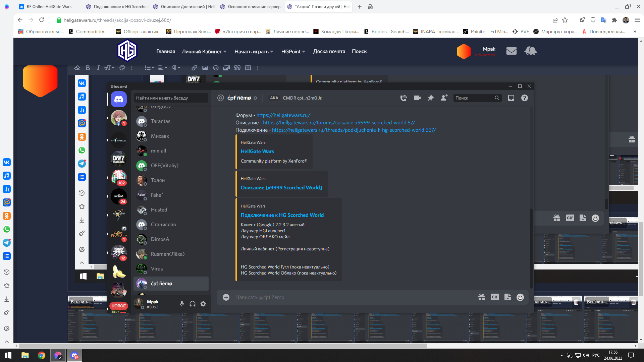Viewport: 644px width, 362px height.
Task: Open Google Translate extension icon
Action: coord(604,20)
